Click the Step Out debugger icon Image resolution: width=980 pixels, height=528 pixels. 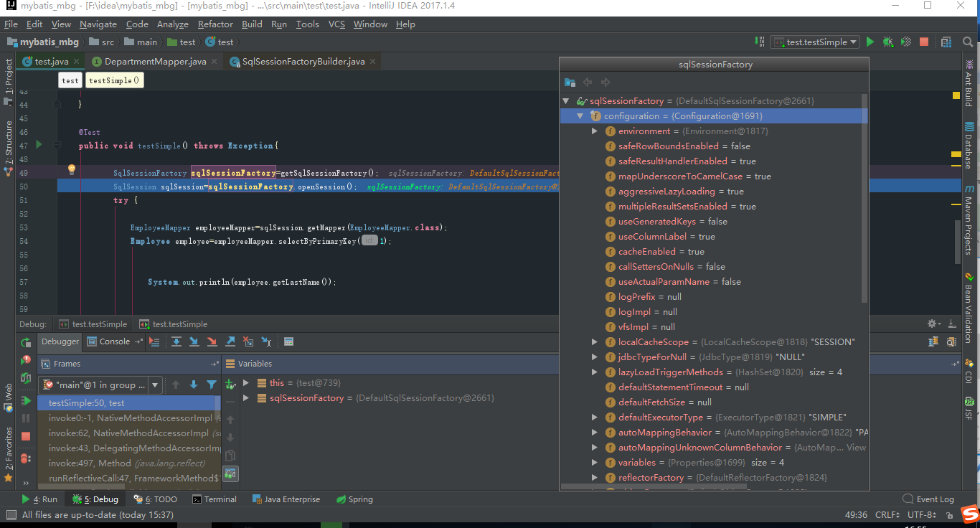click(x=230, y=342)
